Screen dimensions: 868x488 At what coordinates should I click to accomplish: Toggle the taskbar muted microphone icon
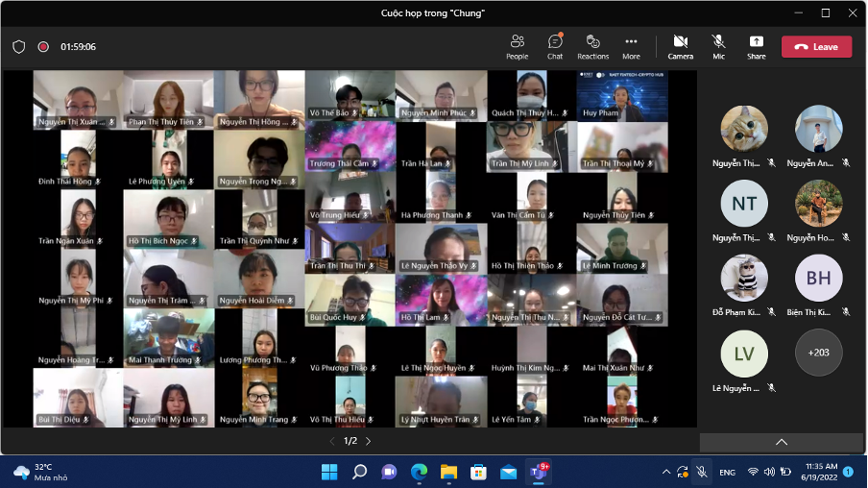click(702, 472)
